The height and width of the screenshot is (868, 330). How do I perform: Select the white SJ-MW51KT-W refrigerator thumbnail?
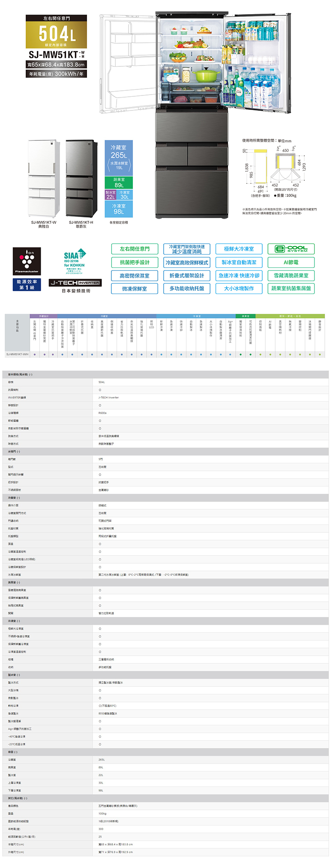44,178
